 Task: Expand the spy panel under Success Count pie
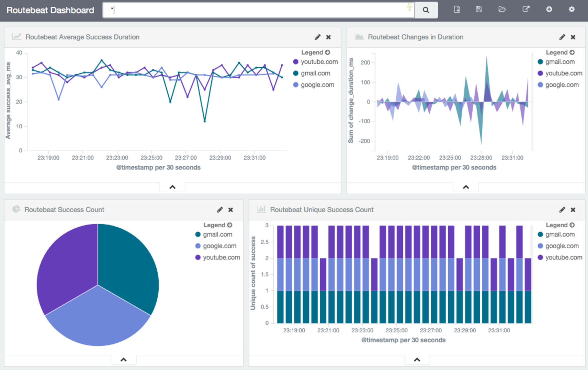click(x=123, y=360)
